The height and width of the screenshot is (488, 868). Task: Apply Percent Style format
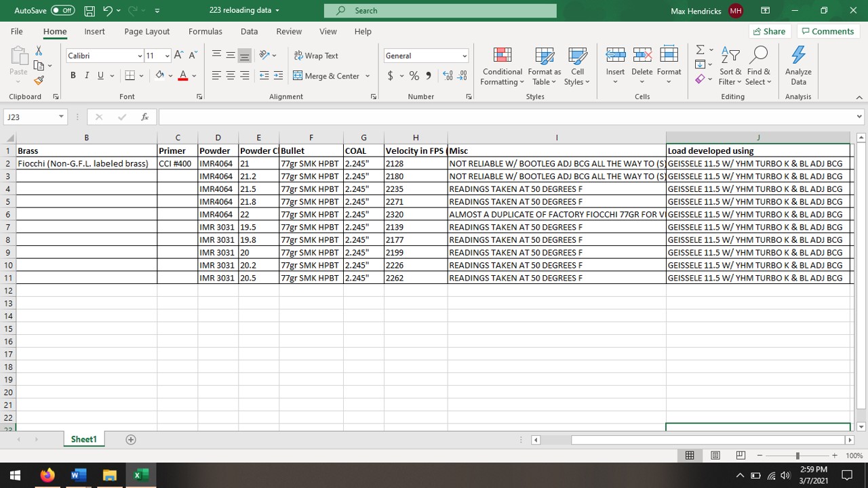414,75
